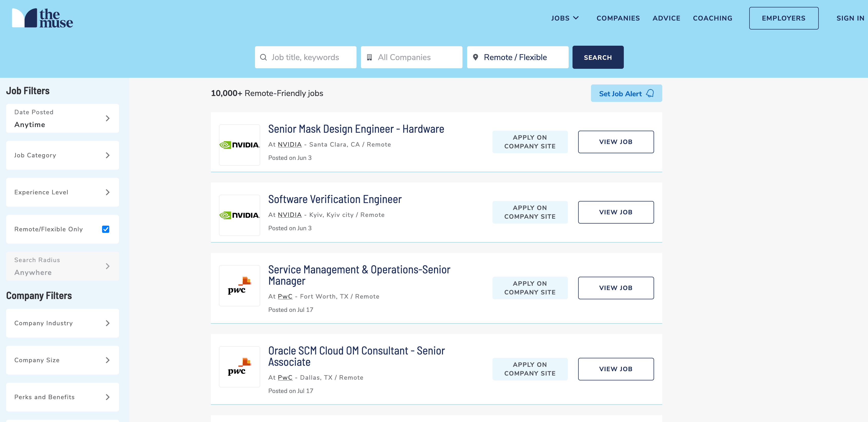
Task: Click the Company Filters heading
Action: pyautogui.click(x=39, y=295)
